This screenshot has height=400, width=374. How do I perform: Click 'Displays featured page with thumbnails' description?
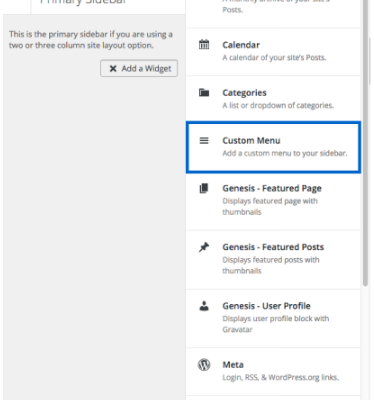[x=270, y=206]
